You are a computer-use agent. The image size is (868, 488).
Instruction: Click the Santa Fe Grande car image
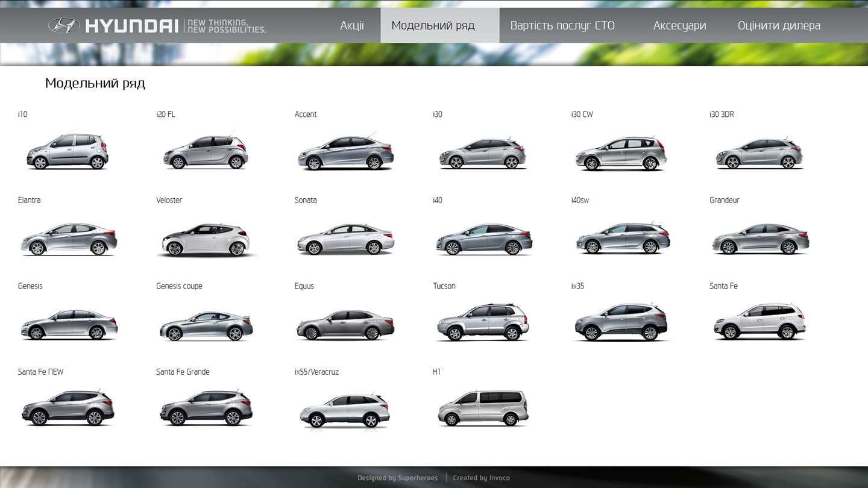tap(206, 408)
